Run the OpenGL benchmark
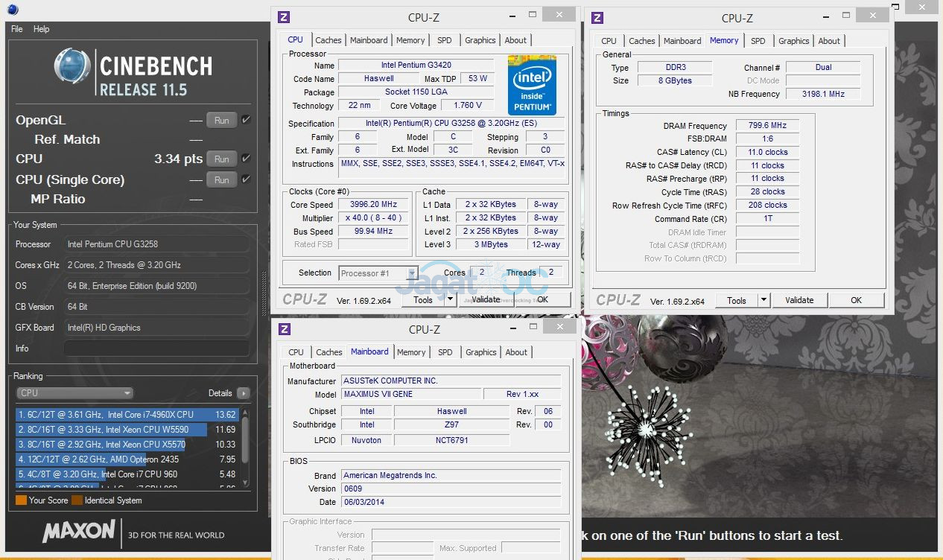This screenshot has height=560, width=943. 222,120
